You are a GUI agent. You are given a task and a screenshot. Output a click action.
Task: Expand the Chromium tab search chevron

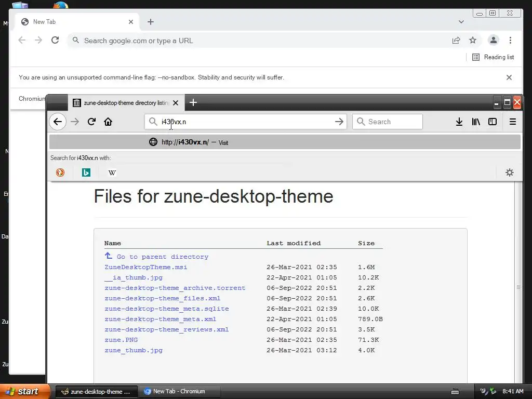click(461, 22)
